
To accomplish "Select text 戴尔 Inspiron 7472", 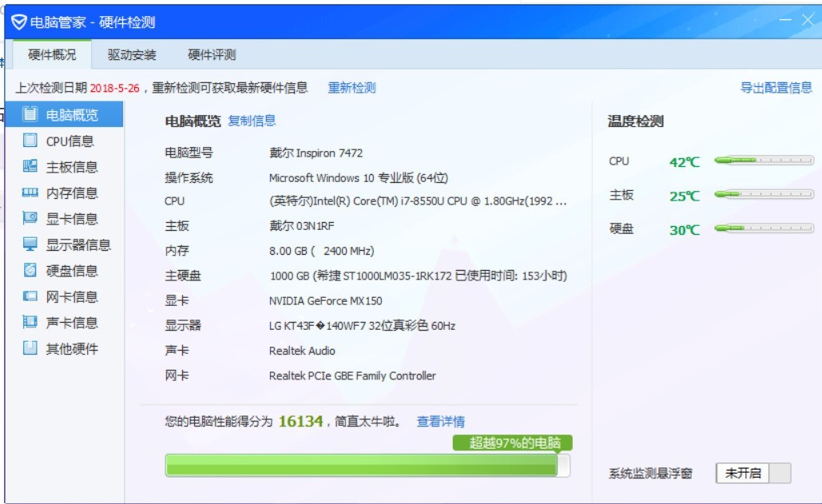I will pos(316,153).
